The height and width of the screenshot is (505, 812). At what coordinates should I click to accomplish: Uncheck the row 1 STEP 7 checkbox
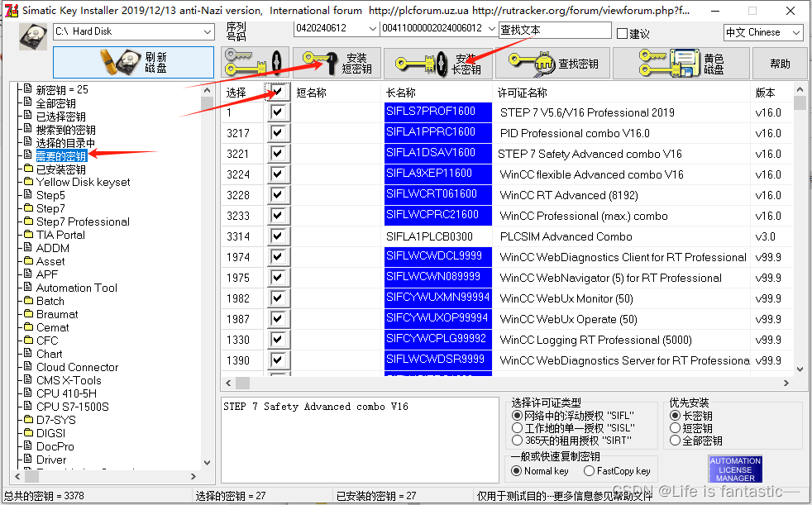pyautogui.click(x=278, y=112)
